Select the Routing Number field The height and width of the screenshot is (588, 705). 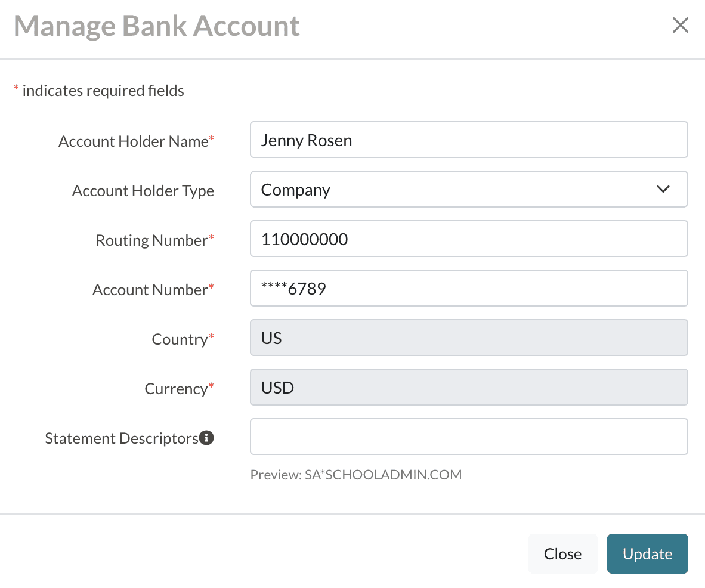pyautogui.click(x=469, y=239)
